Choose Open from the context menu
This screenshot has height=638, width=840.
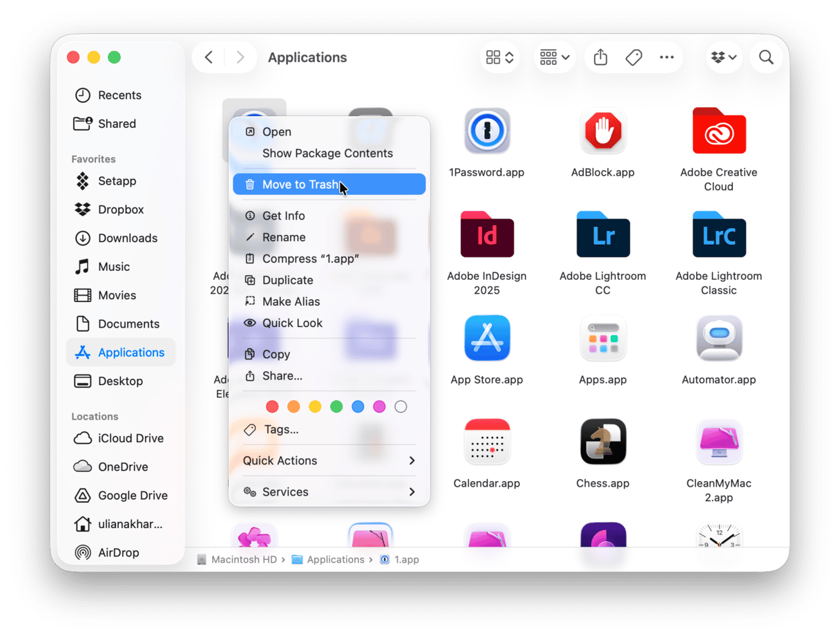[x=330, y=132]
